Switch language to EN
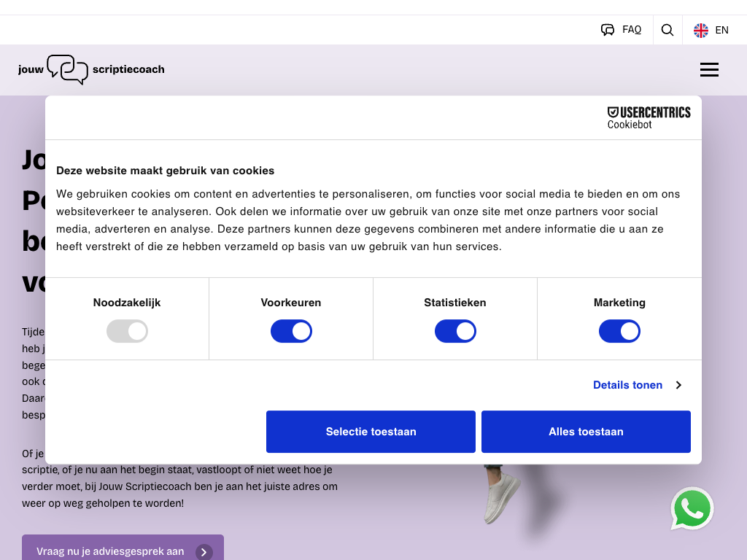This screenshot has height=560, width=747. pyautogui.click(x=721, y=30)
